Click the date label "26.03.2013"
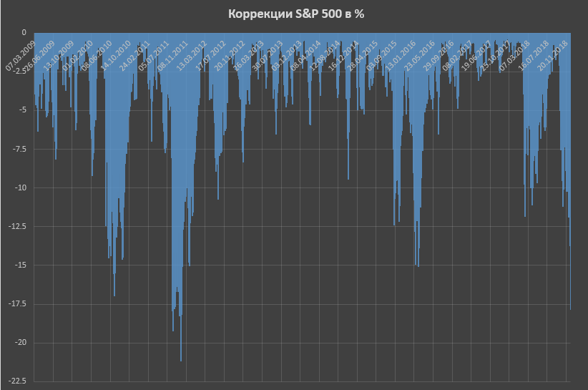Viewport: 588px width, 390px height. point(249,56)
